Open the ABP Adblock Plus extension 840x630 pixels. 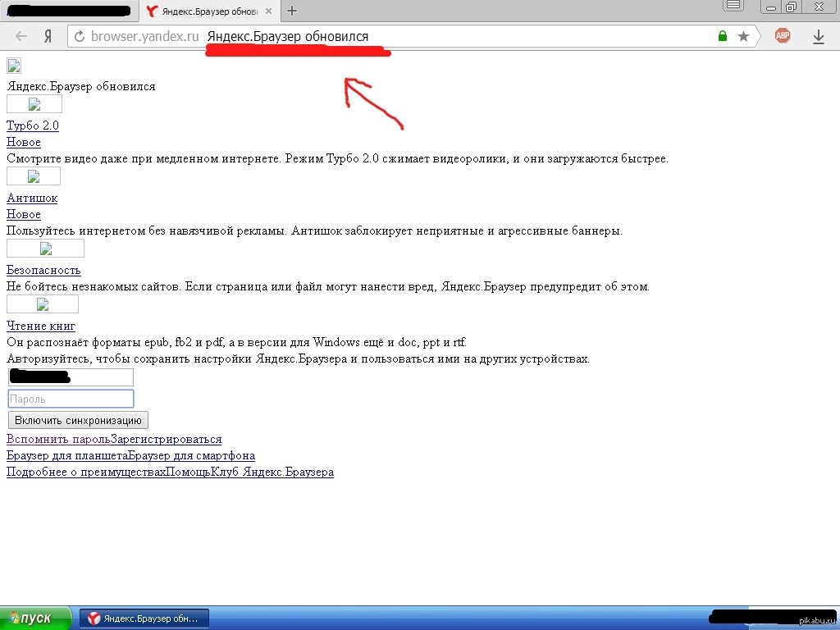(783, 36)
